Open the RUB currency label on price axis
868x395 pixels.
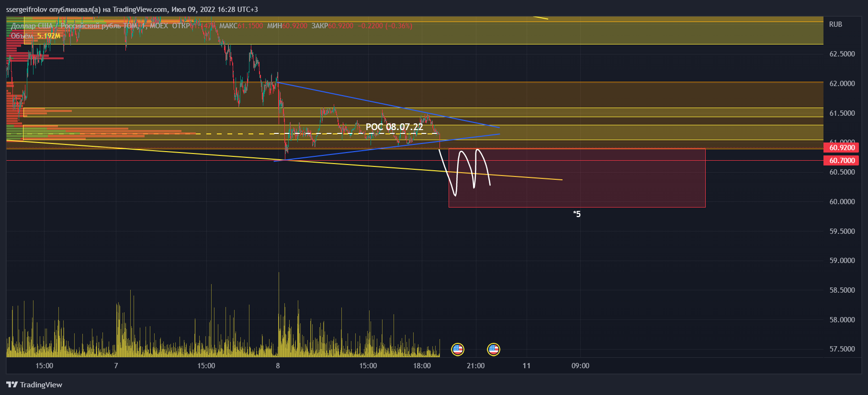tap(835, 24)
